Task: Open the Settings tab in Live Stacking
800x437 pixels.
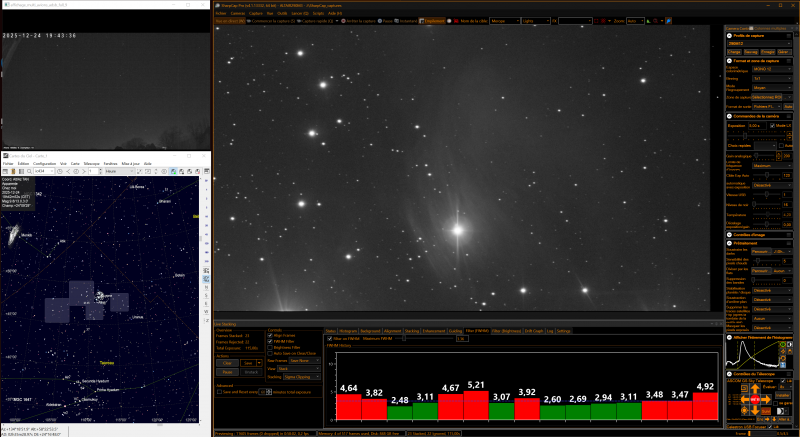Action: (x=563, y=331)
